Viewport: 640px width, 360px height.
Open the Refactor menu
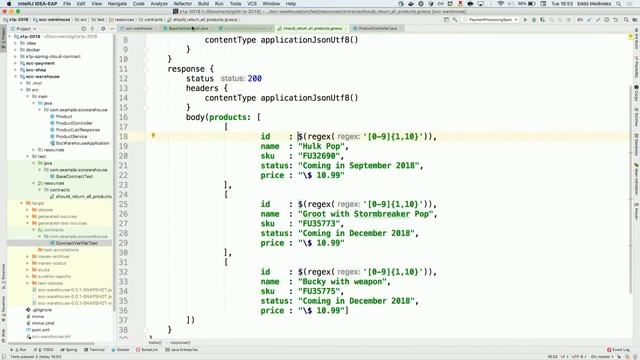[x=182, y=4]
